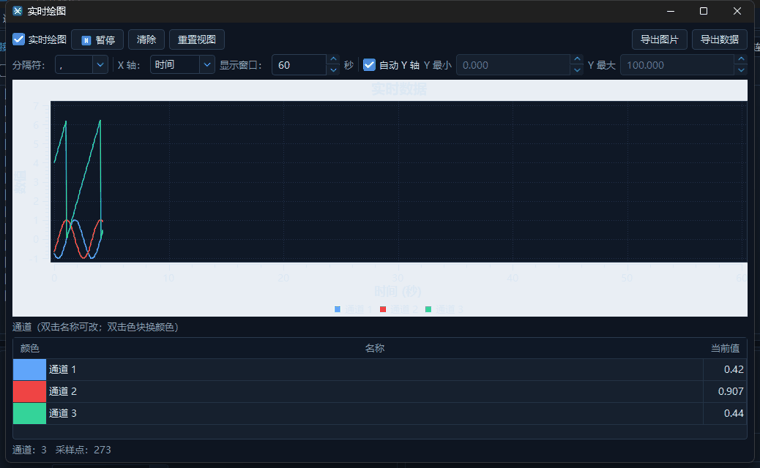Increase 显示窗口 seconds with up arrow
Screen dimensions: 760x468
pyautogui.click(x=333, y=60)
